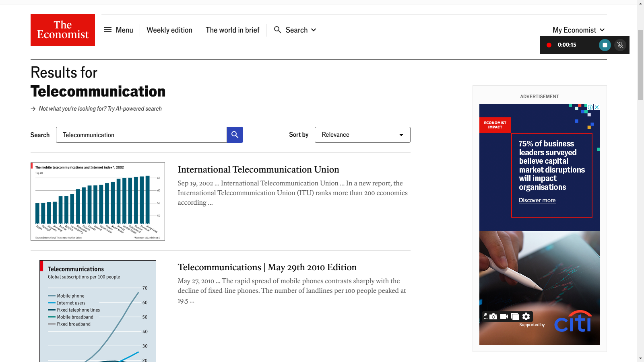This screenshot has width=644, height=362.
Task: Click the Telecommunication search input field
Action: (x=141, y=135)
